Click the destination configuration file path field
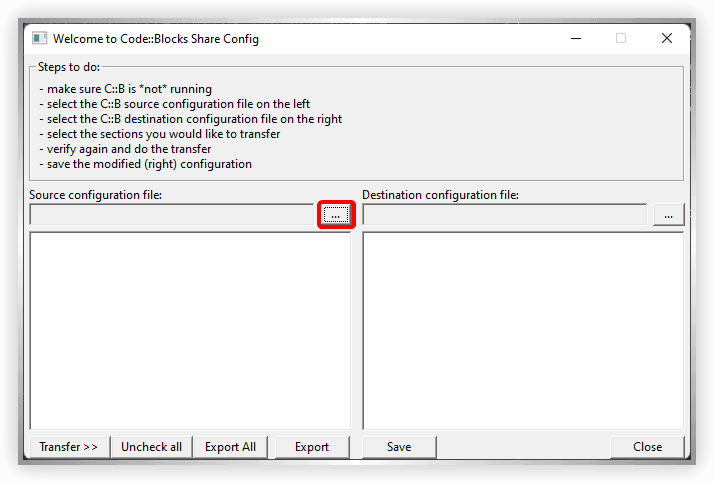 tap(504, 215)
